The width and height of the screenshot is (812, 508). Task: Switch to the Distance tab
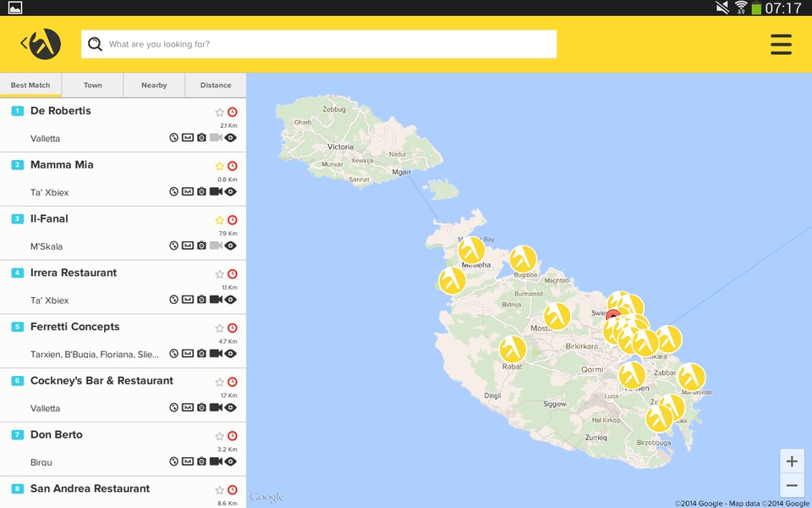click(216, 85)
